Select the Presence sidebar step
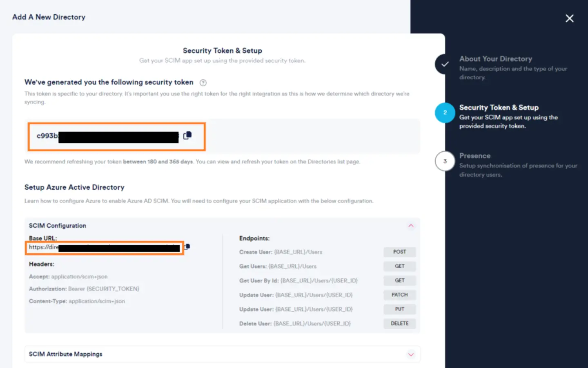The height and width of the screenshot is (368, 588). (475, 156)
